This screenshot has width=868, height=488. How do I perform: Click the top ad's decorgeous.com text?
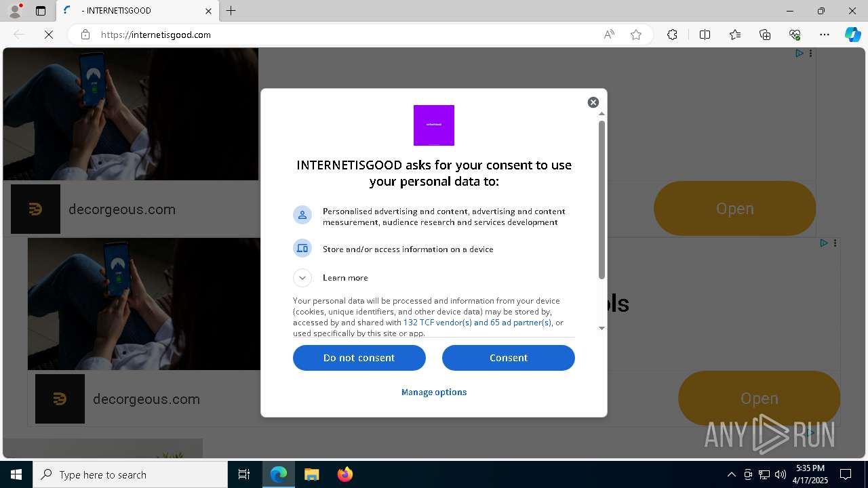tap(122, 209)
